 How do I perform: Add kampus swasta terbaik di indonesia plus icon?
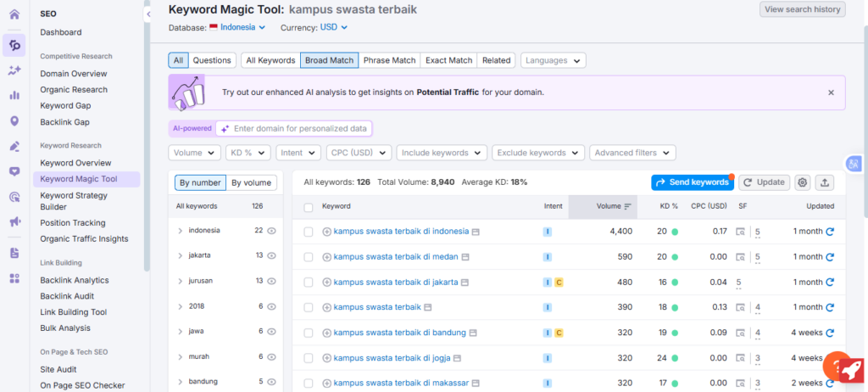[x=326, y=232]
